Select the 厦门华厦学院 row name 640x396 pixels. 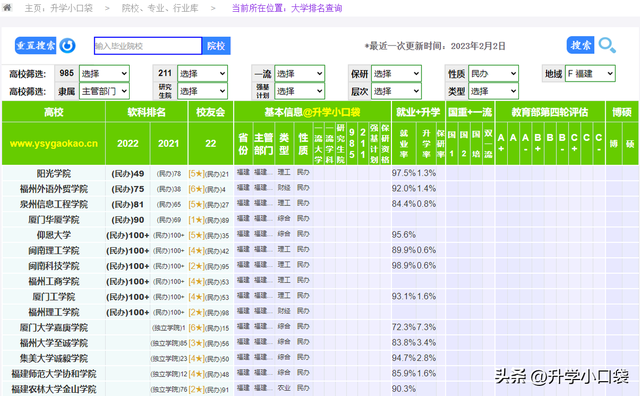coord(53,220)
